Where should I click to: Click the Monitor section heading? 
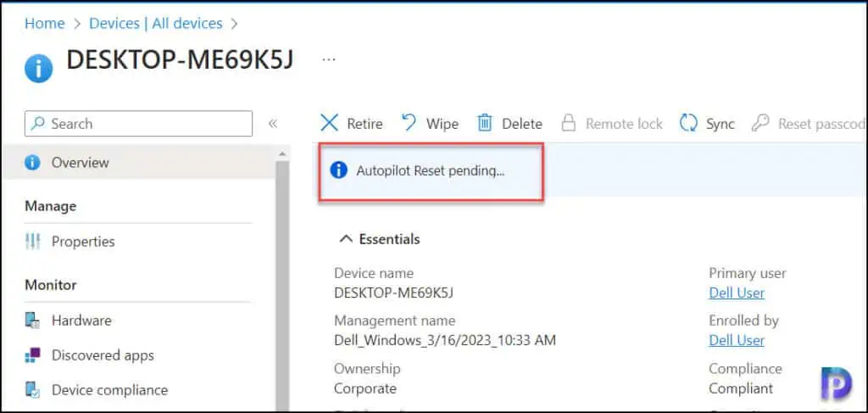pos(50,285)
